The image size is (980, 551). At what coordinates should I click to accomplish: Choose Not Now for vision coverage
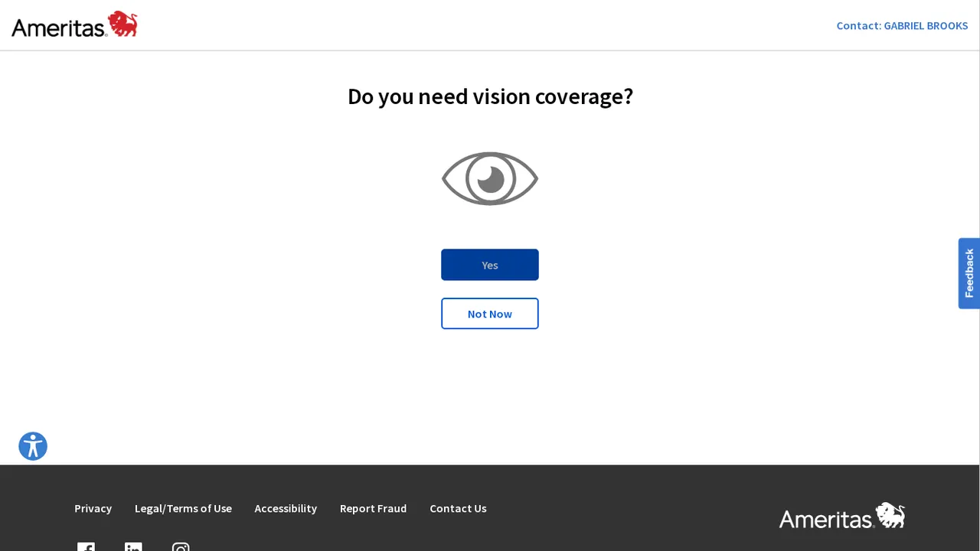[x=490, y=314]
